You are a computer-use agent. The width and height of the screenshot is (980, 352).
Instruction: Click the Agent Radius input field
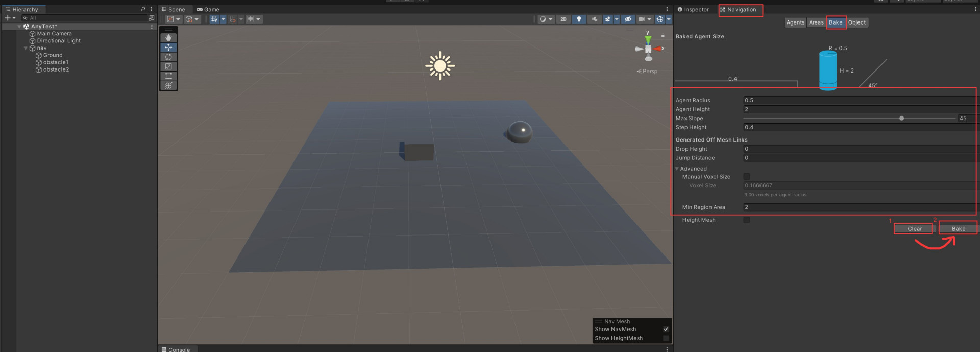(x=857, y=101)
